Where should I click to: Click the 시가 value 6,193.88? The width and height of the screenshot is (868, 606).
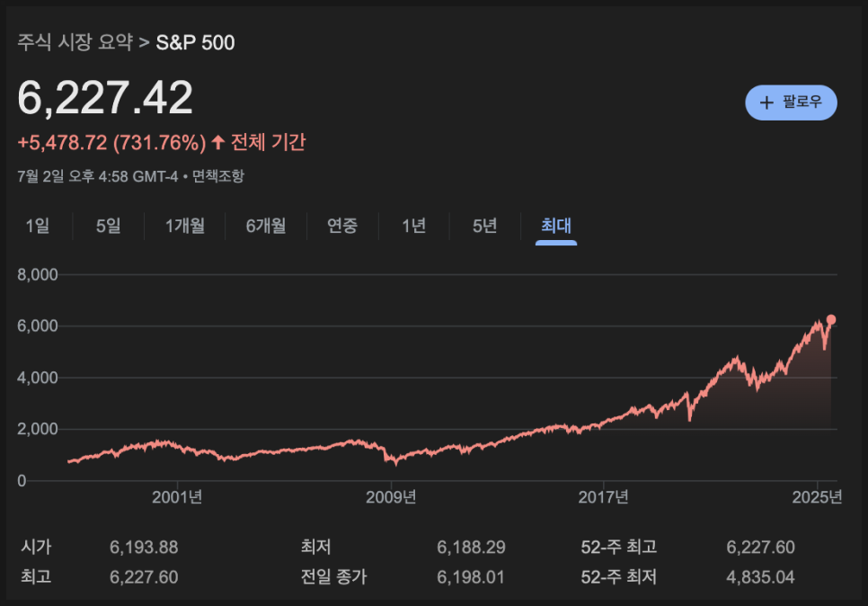tap(144, 548)
